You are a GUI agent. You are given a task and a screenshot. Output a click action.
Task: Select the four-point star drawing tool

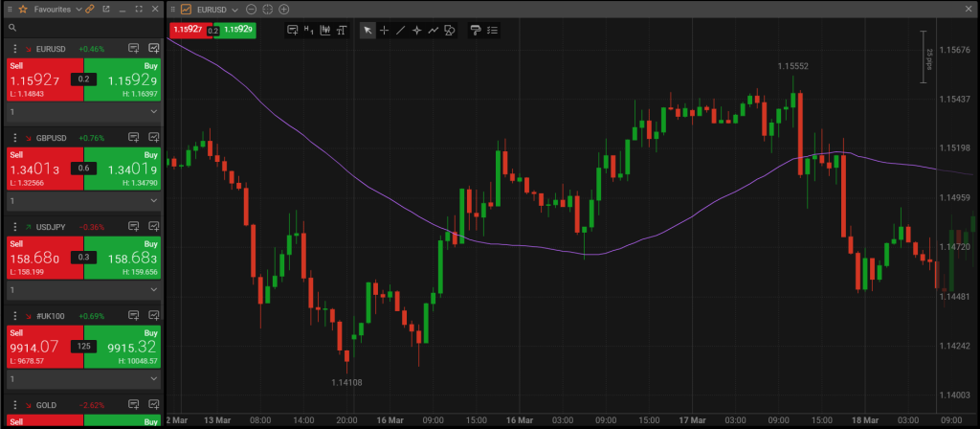pyautogui.click(x=417, y=30)
